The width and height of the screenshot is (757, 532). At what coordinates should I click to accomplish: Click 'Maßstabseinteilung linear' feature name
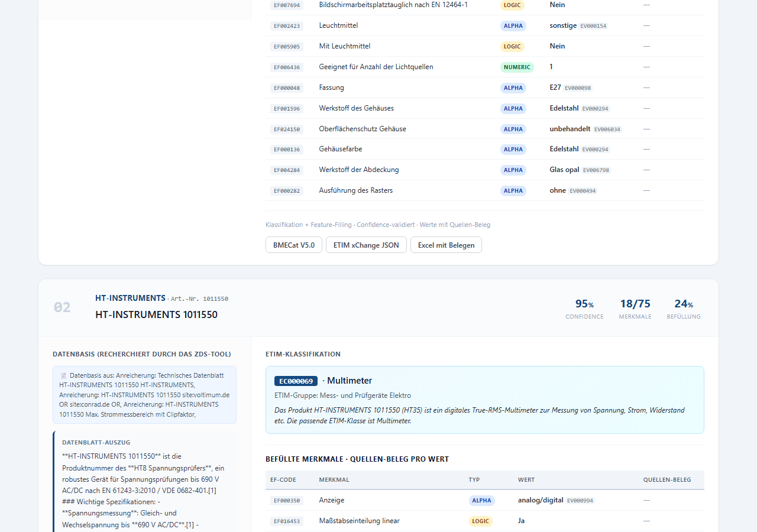[x=359, y=521]
